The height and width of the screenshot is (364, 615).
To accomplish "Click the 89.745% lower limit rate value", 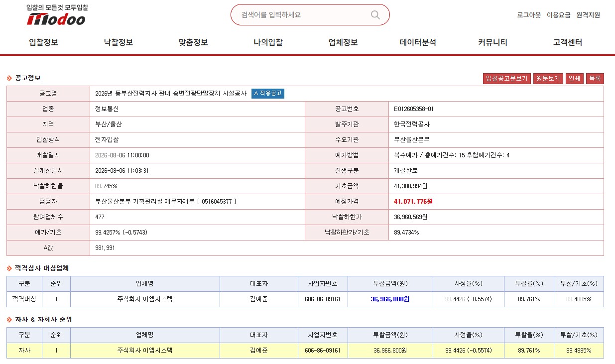I will point(106,186).
